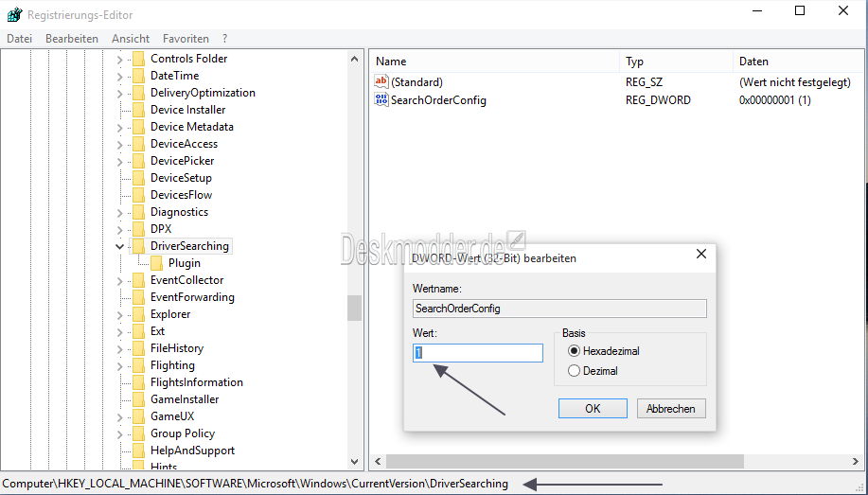
Task: Click the Group Policy folder icon
Action: point(139,433)
